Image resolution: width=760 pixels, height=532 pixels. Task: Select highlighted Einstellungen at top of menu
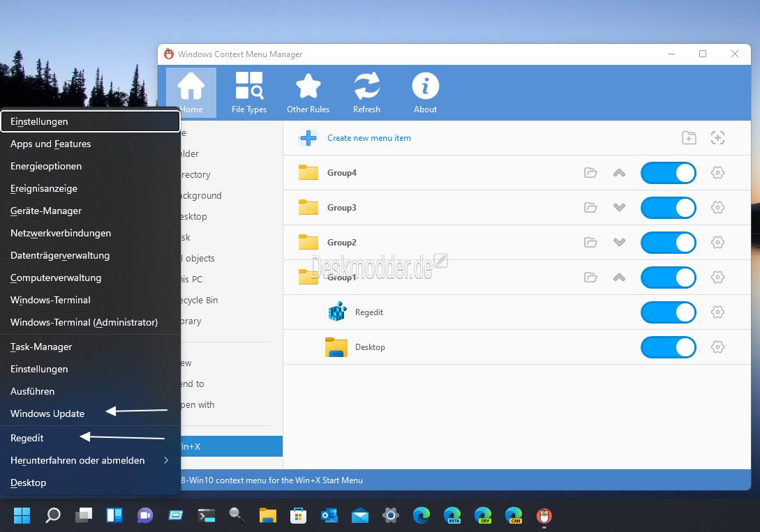(90, 121)
